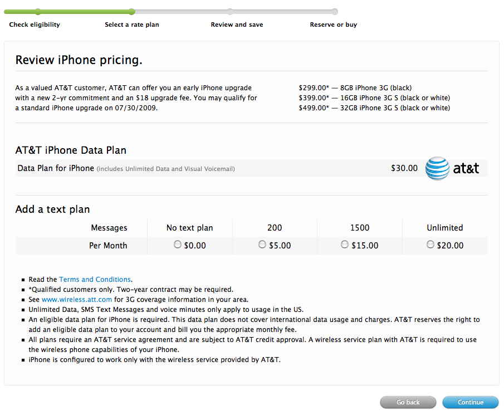Pick the 1500 messages $15.00 plan
The image size is (504, 420).
[x=345, y=245]
